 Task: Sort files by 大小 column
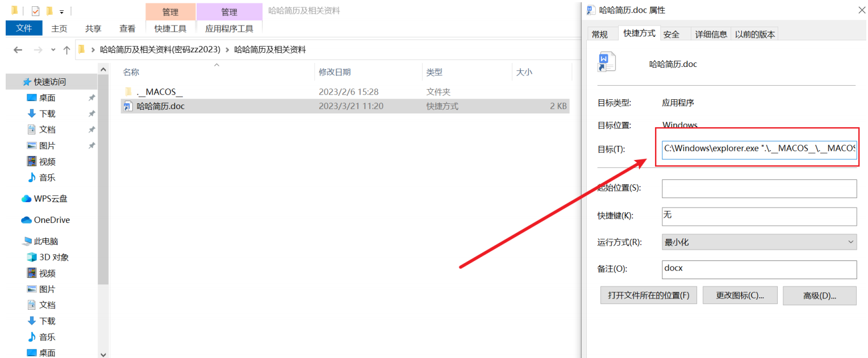524,72
